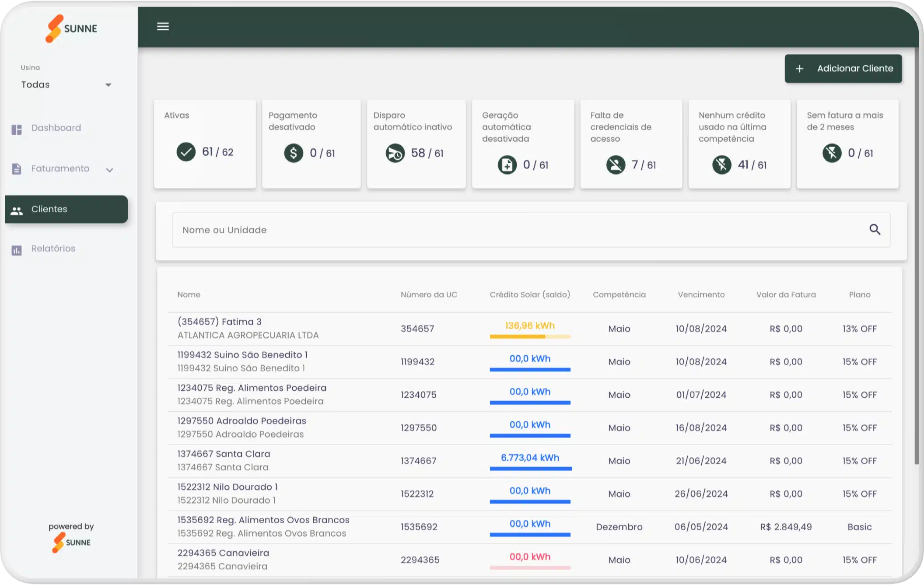924x585 pixels.
Task: Sort by Número da UC header
Action: pos(429,294)
